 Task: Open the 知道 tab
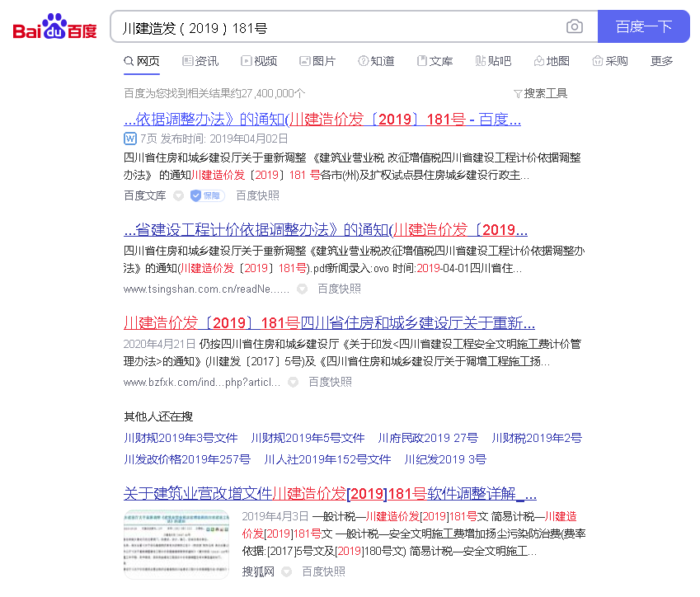[376, 61]
